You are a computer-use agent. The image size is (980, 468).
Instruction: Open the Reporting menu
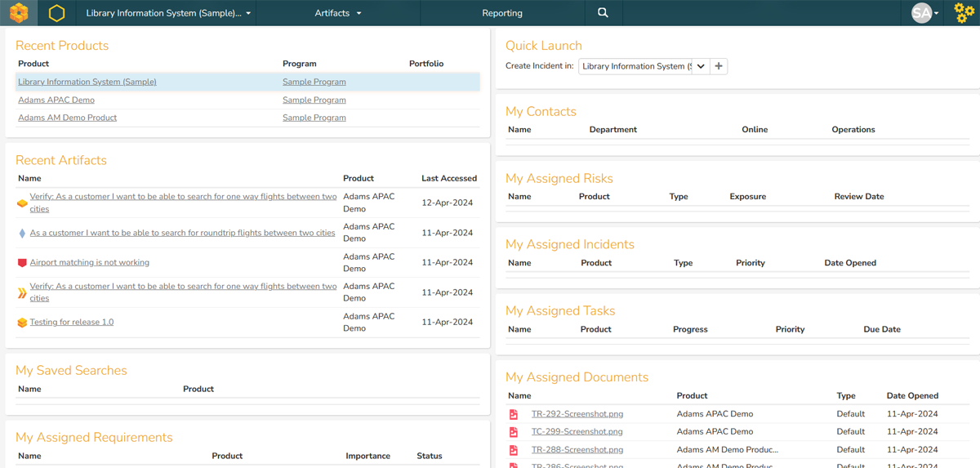(502, 13)
